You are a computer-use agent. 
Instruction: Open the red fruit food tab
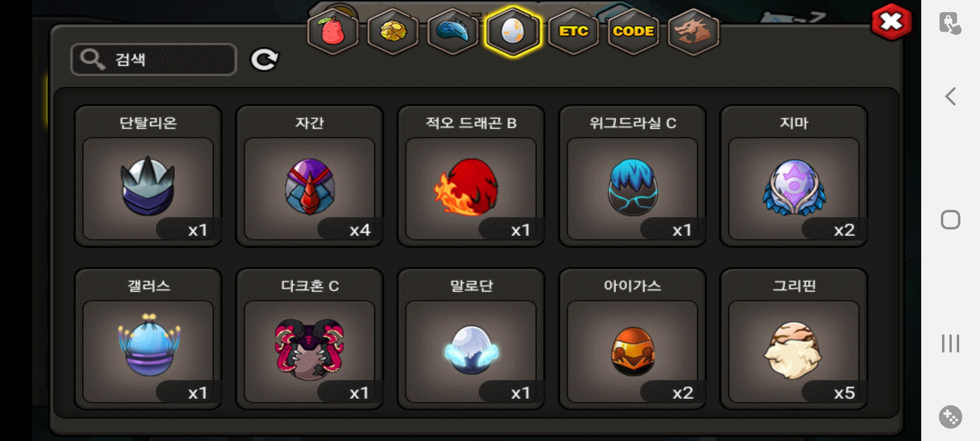[x=333, y=31]
